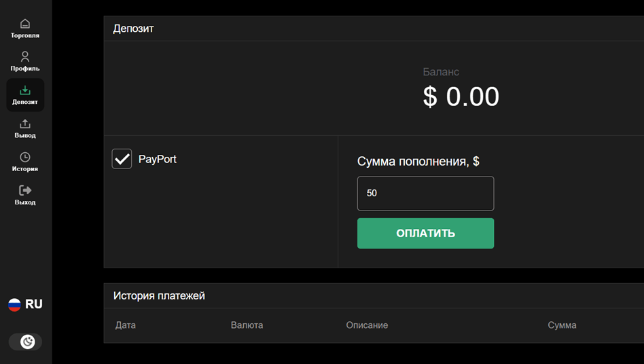This screenshot has height=364, width=644.
Task: Click the Russian flag icon
Action: [x=14, y=304]
